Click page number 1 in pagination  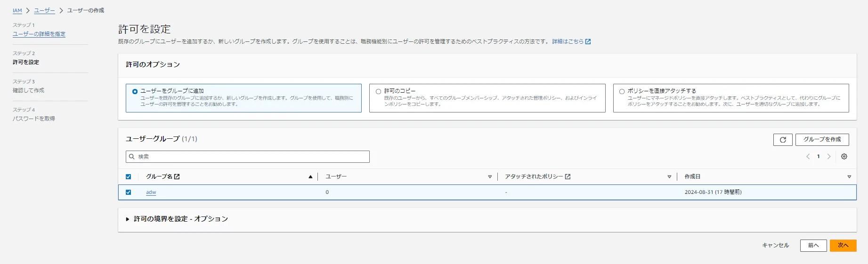pos(819,157)
